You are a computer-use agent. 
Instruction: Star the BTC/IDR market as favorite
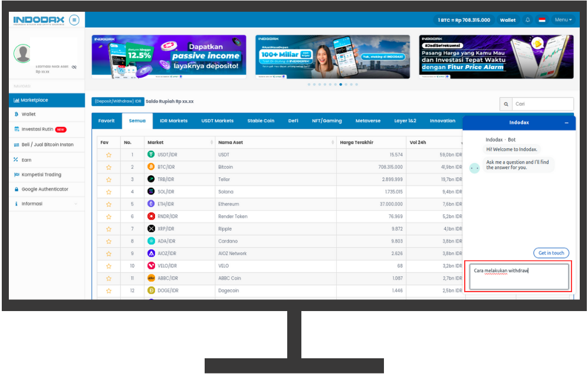coord(109,167)
